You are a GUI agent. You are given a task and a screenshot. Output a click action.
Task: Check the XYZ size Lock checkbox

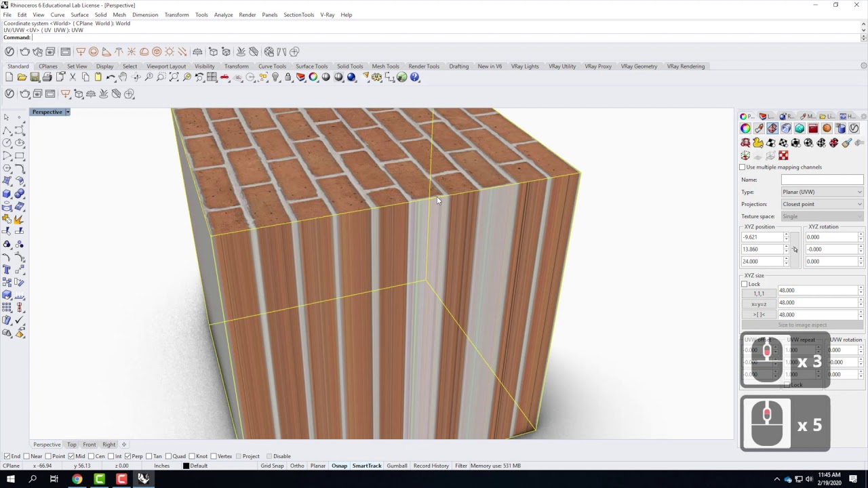coord(745,285)
